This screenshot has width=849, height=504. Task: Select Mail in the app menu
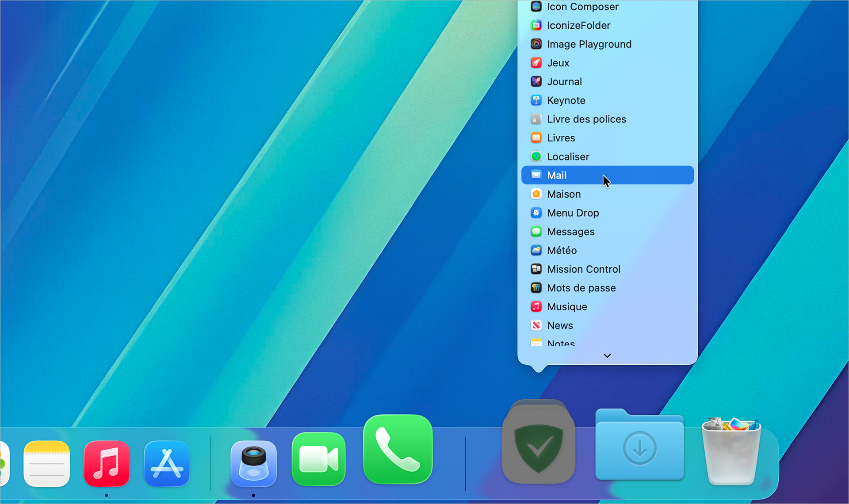557,175
